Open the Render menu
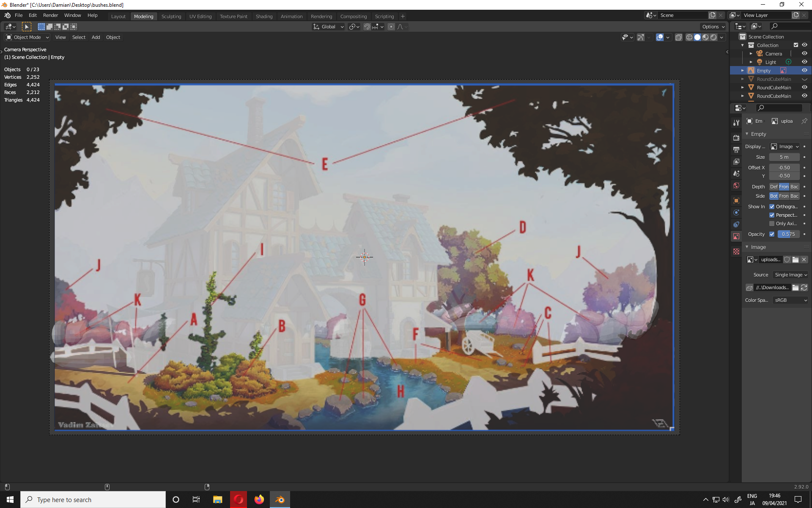 click(50, 15)
